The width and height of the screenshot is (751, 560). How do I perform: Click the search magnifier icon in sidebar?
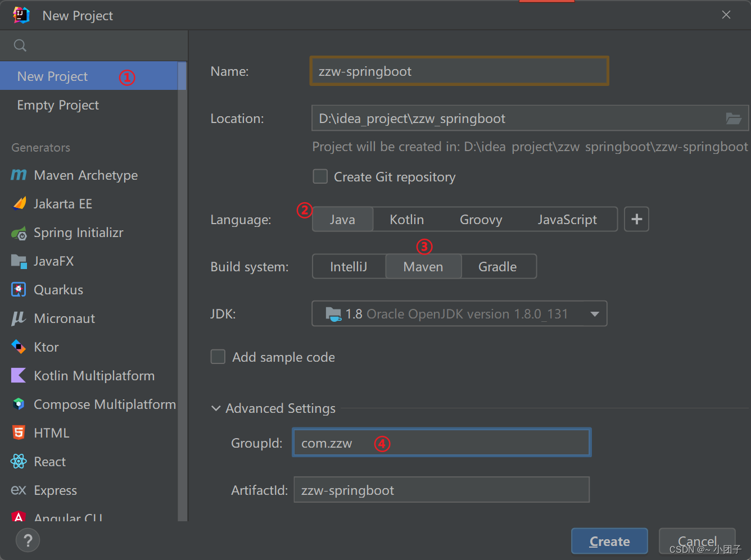(x=20, y=45)
